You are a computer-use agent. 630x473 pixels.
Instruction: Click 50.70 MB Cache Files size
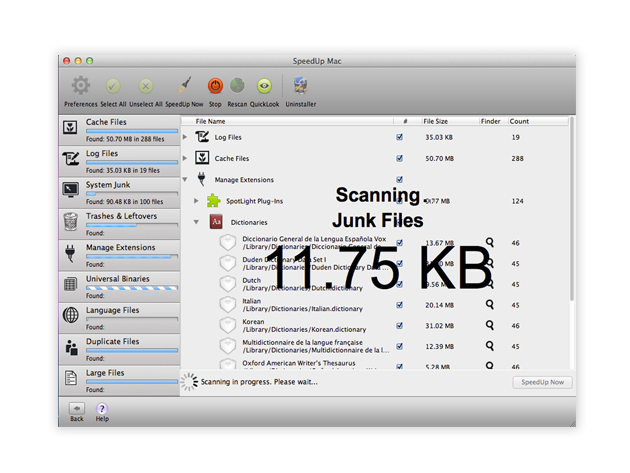tap(440, 158)
